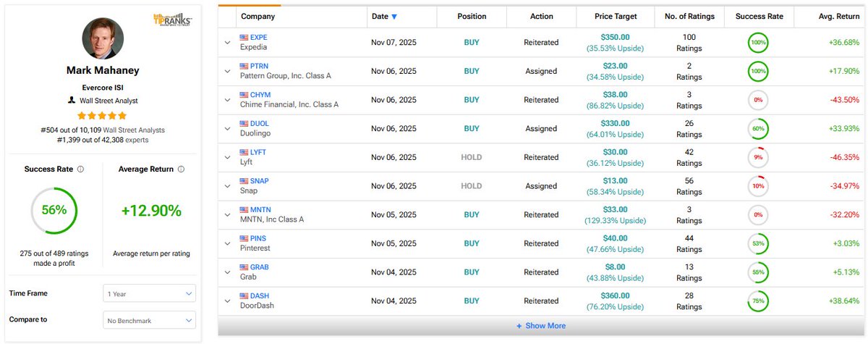
Task: Open the MNTN ticker link
Action: point(260,210)
